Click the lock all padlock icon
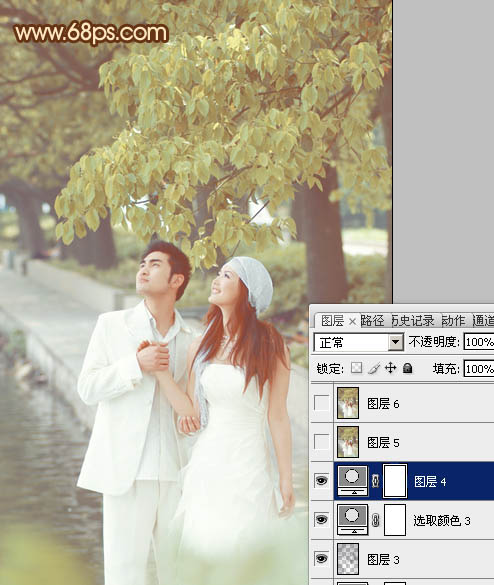Screen dimensions: 494x585 point(407,368)
